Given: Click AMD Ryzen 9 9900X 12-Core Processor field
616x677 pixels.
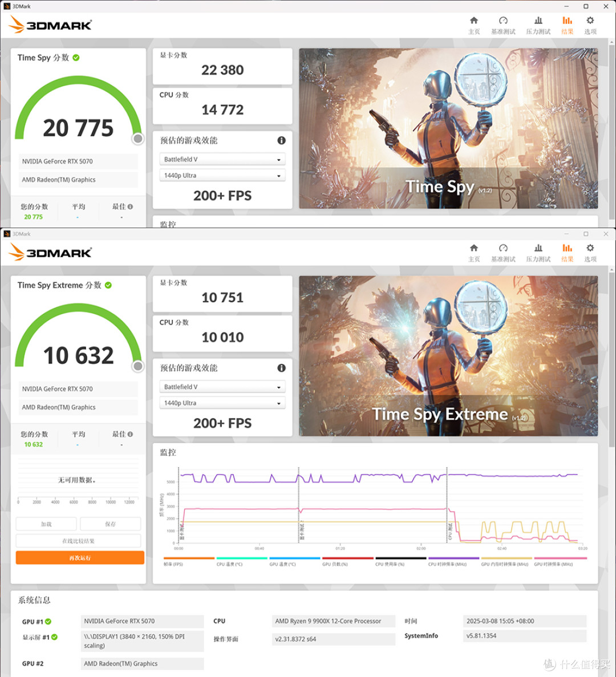Looking at the screenshot, I should [x=334, y=621].
